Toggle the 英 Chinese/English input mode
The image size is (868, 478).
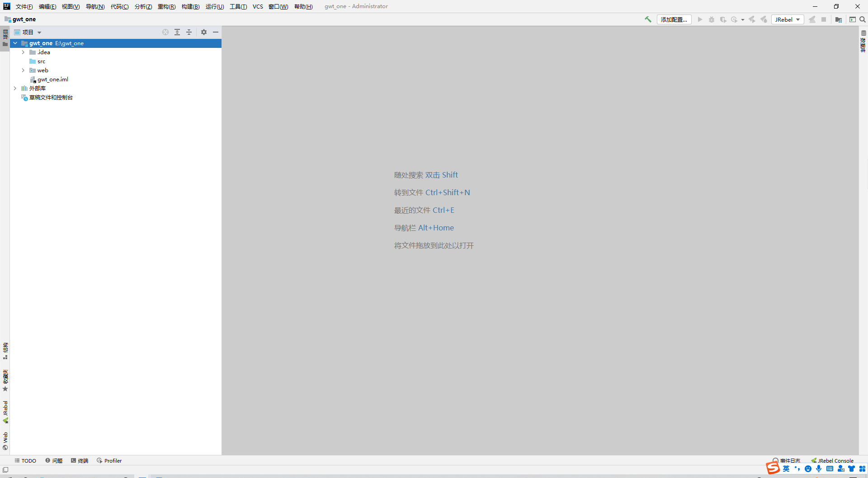[x=786, y=469]
